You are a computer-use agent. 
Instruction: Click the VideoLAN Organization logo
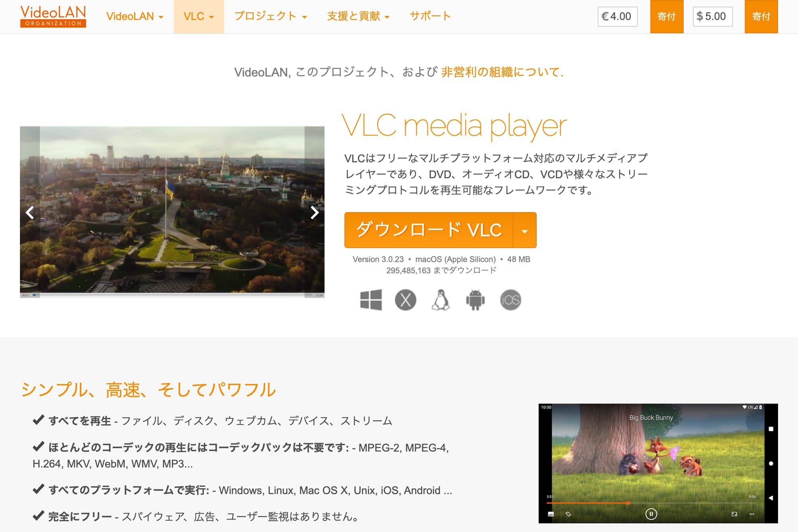pyautogui.click(x=53, y=16)
